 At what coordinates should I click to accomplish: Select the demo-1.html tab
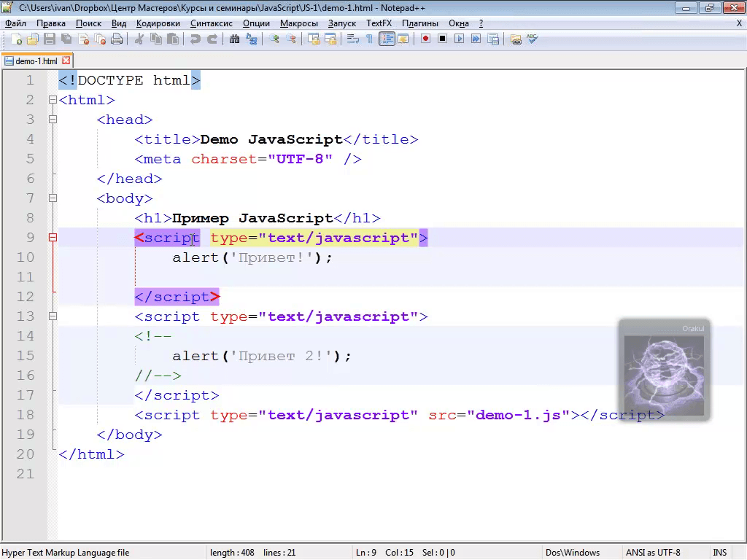tap(36, 61)
